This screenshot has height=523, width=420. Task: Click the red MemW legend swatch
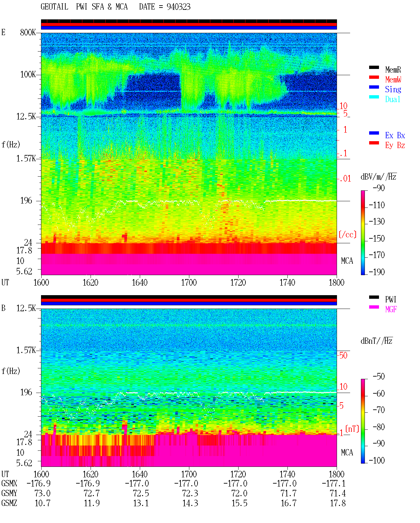click(x=374, y=77)
